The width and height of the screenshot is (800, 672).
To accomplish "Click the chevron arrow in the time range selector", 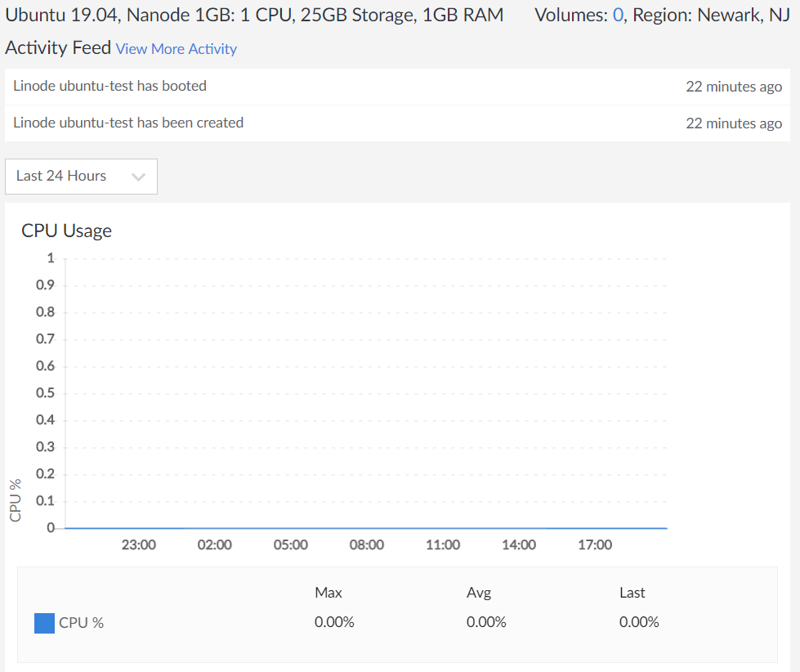I will click(x=138, y=177).
